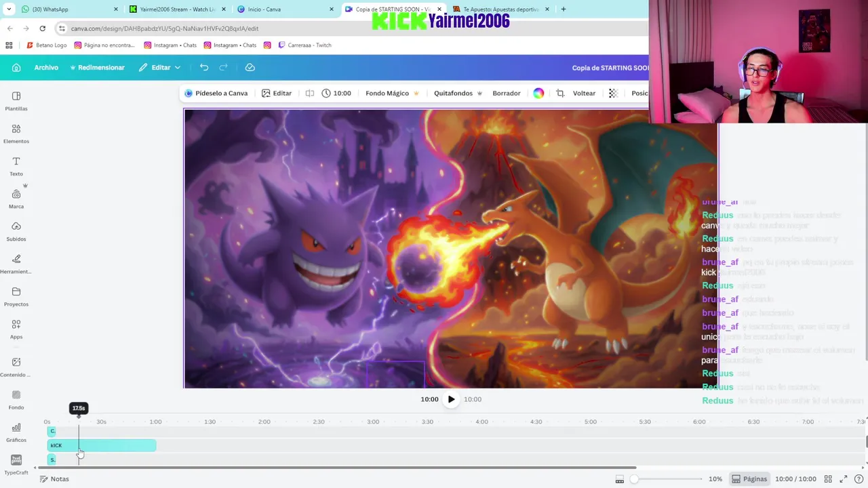Click the Editar image button in toolbar
Image resolution: width=868 pixels, height=488 pixels.
click(x=277, y=94)
